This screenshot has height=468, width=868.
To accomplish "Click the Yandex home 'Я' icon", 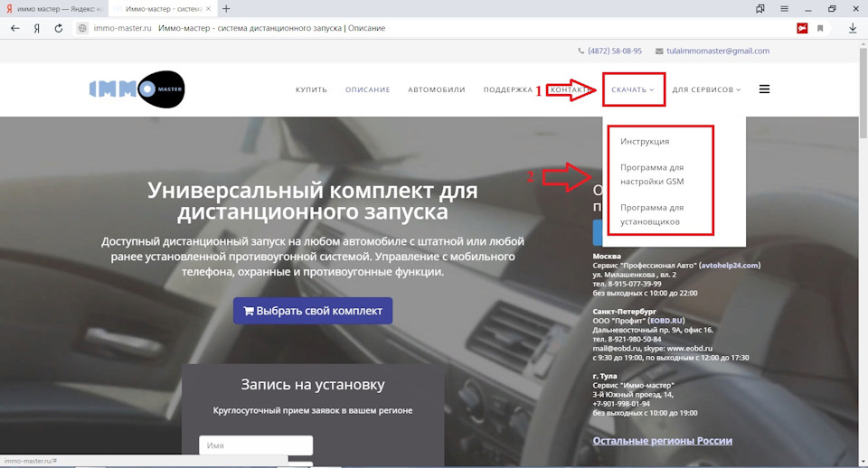I will (36, 28).
